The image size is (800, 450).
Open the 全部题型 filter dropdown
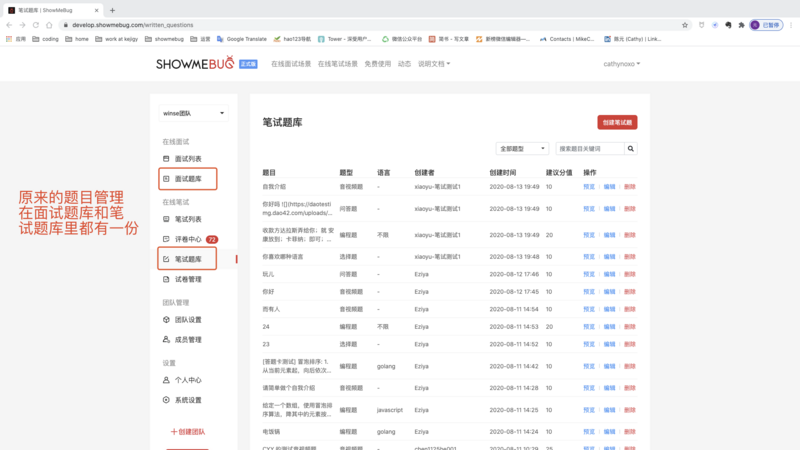pos(522,148)
